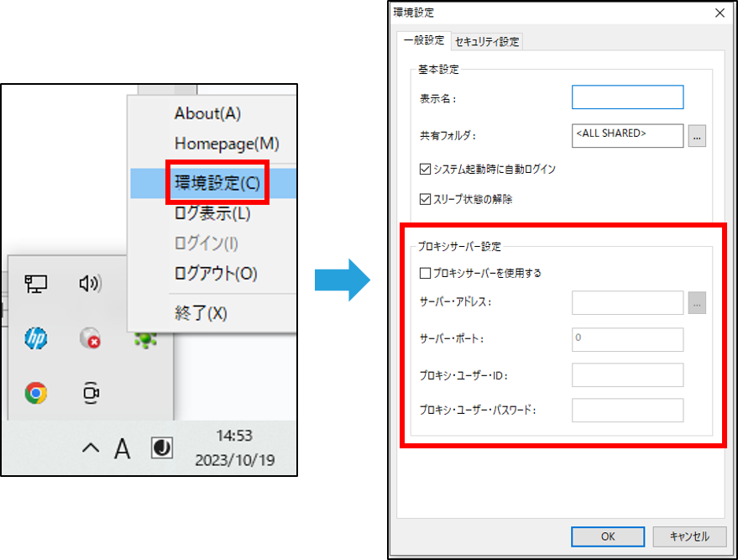Screen dimensions: 738x560
Task: Click the プロキシ・ユーザー・パスワード field
Action: pos(627,411)
